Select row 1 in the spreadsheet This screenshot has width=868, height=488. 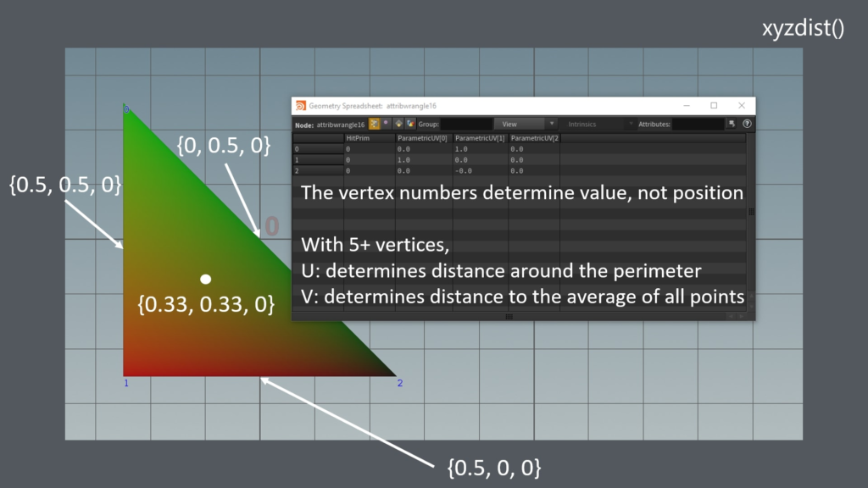pyautogui.click(x=317, y=159)
